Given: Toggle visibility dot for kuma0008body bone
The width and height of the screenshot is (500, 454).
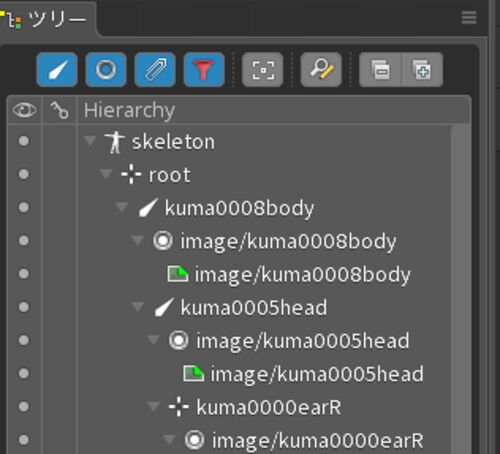Looking at the screenshot, I should tap(24, 207).
